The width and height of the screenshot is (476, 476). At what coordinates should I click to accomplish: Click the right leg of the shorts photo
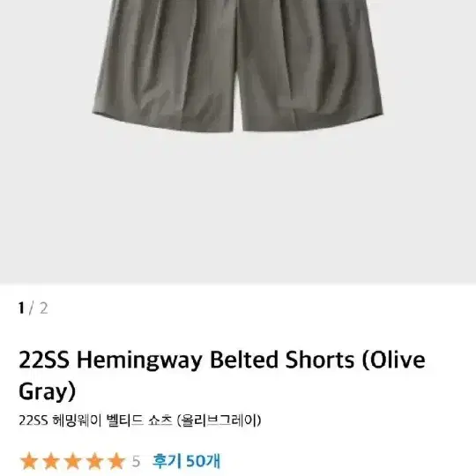[x=309, y=70]
